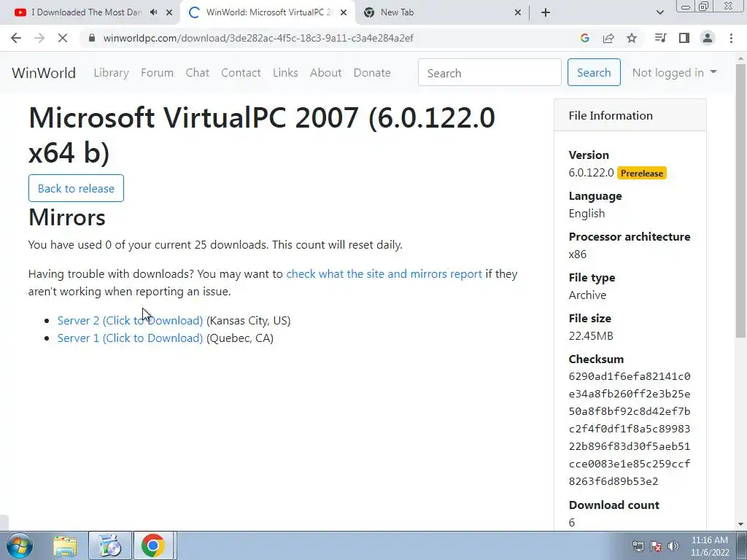This screenshot has width=747, height=560.
Task: Open the site and mirrors report link
Action: (384, 274)
